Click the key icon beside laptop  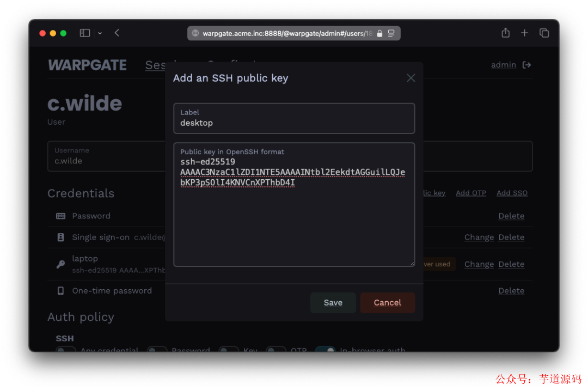pyautogui.click(x=60, y=264)
